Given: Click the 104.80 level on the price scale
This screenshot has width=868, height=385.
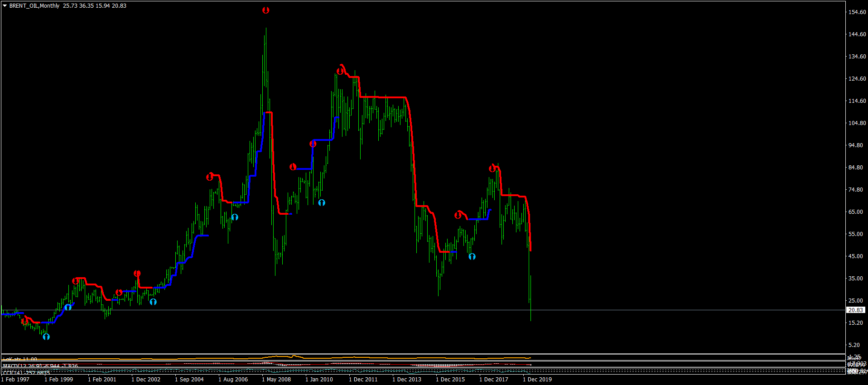Looking at the screenshot, I should (857, 123).
